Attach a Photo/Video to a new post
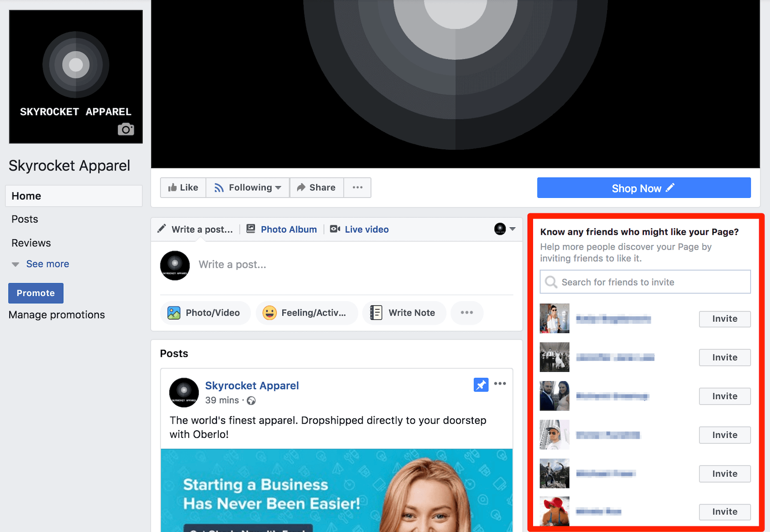The height and width of the screenshot is (532, 770). click(x=205, y=313)
